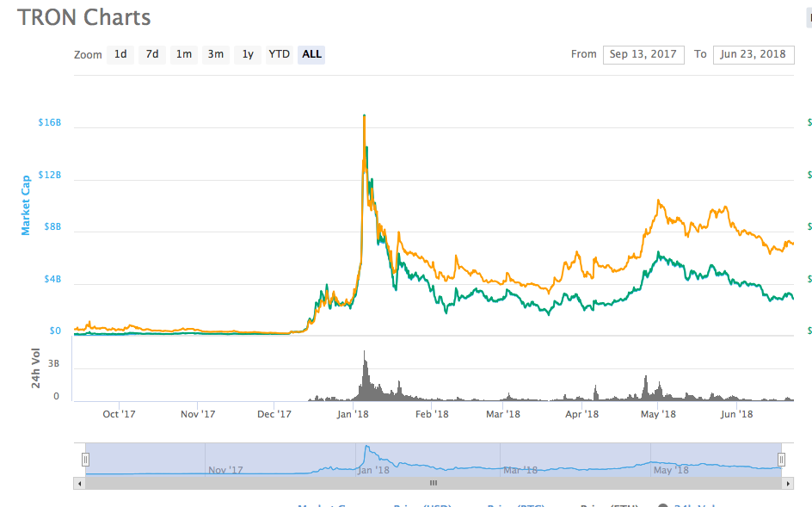
Task: Click the $0 axis label
Action: point(55,331)
